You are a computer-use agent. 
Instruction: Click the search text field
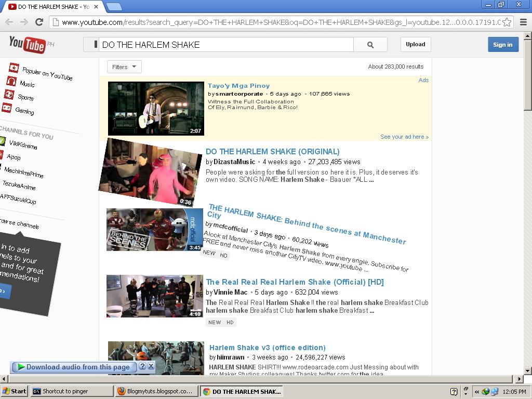[226, 45]
